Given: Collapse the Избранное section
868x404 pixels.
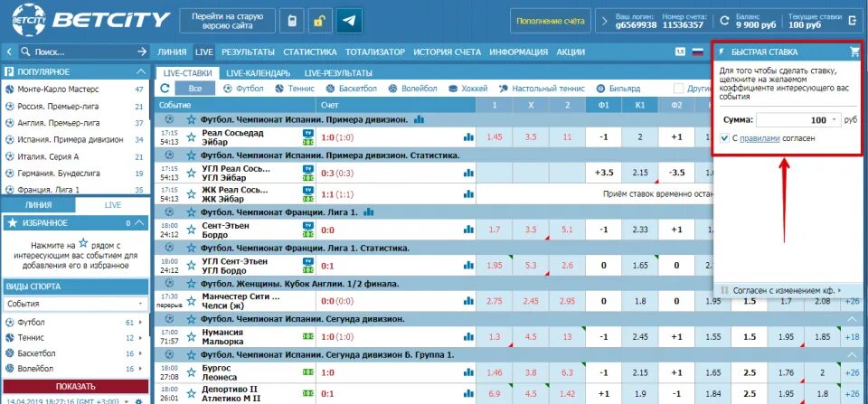Looking at the screenshot, I should (x=139, y=223).
